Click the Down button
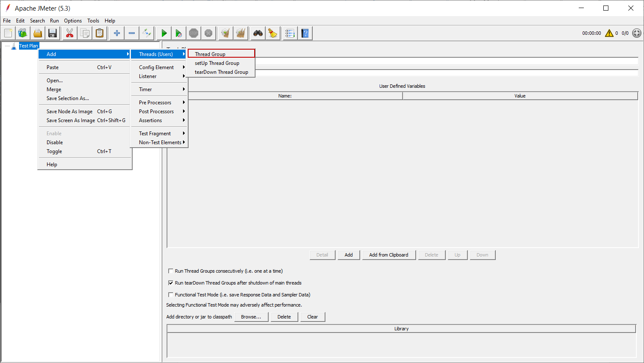Screen dimensions: 644x363 (x=483, y=255)
